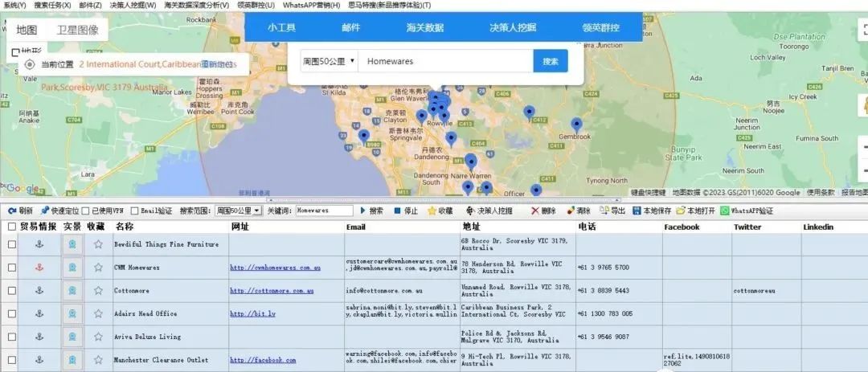Open street view icon for Adairs Head Office
The image size is (868, 372).
click(72, 313)
